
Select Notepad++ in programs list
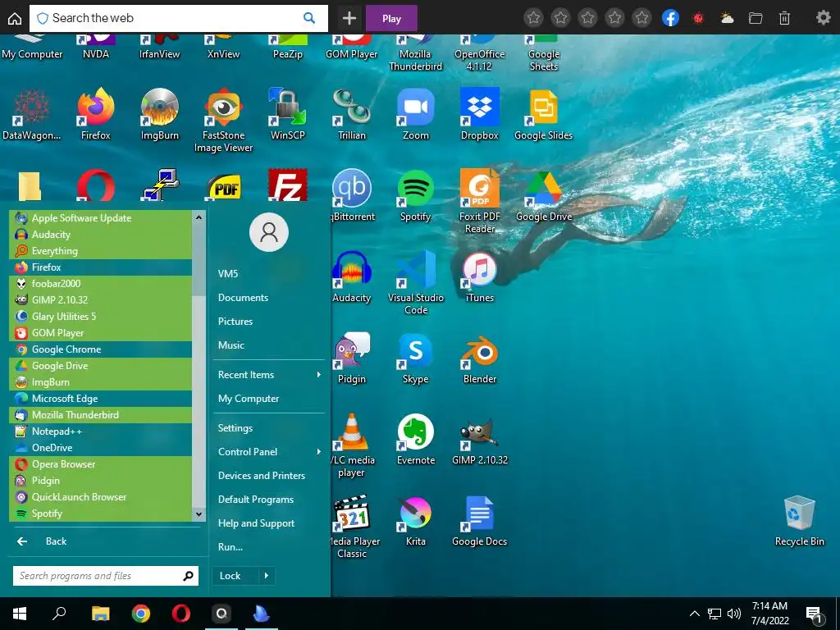click(x=101, y=431)
